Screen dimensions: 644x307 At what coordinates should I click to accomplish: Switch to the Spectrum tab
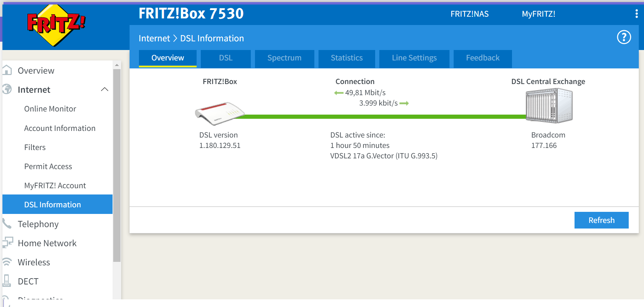click(284, 58)
